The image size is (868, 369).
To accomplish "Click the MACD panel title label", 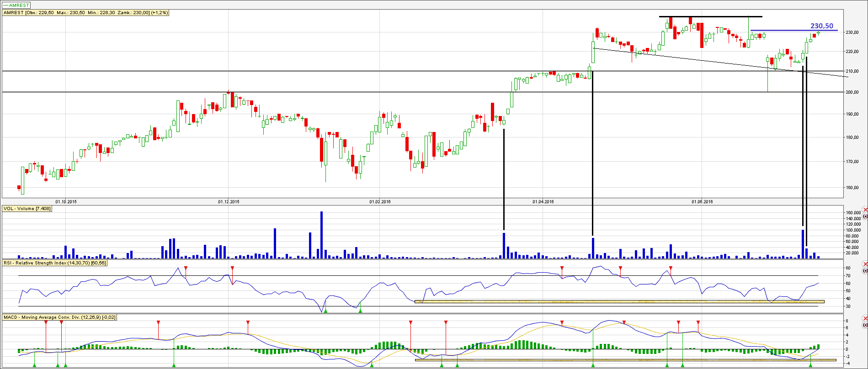I will [x=59, y=317].
